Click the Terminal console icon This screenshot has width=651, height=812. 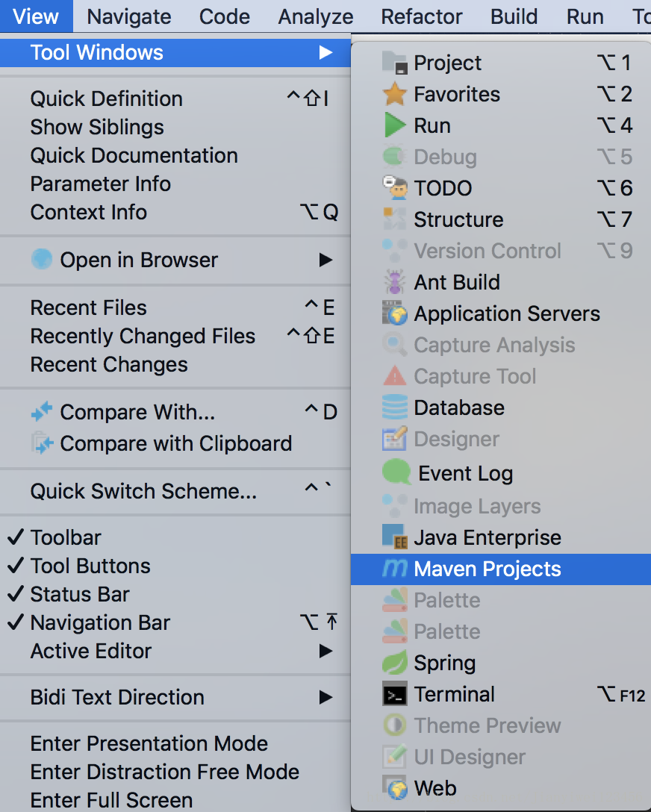click(395, 694)
